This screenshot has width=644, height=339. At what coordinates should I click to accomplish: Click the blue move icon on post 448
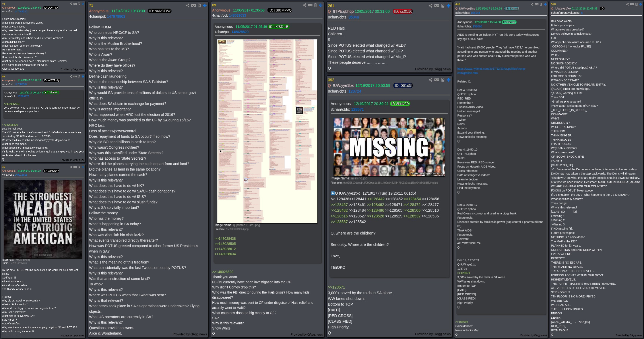546,4
